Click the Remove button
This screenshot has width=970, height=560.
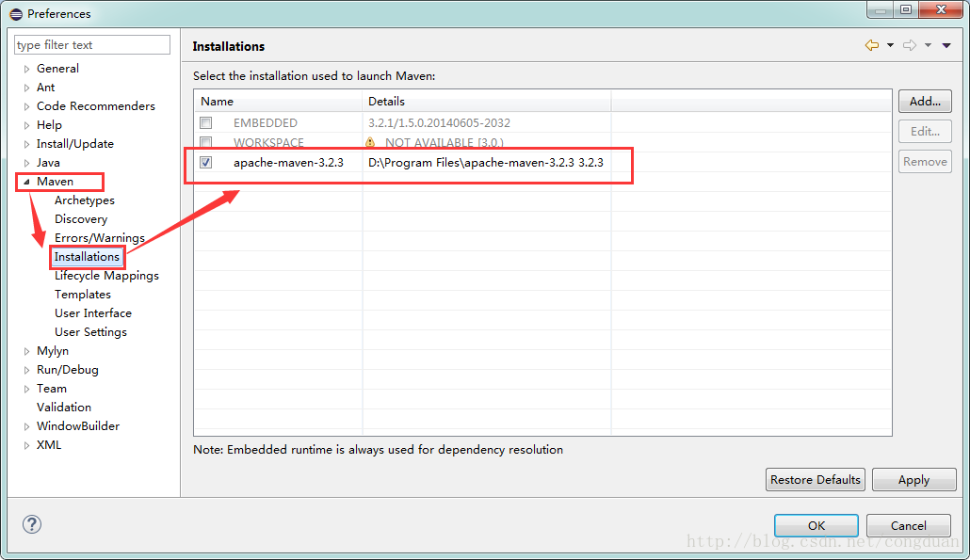[925, 161]
